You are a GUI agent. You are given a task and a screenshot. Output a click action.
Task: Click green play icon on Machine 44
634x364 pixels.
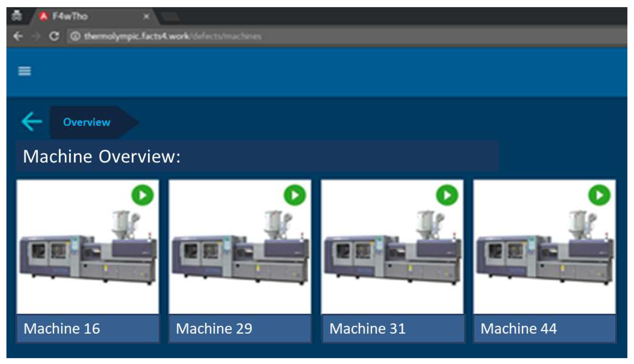pyautogui.click(x=599, y=195)
